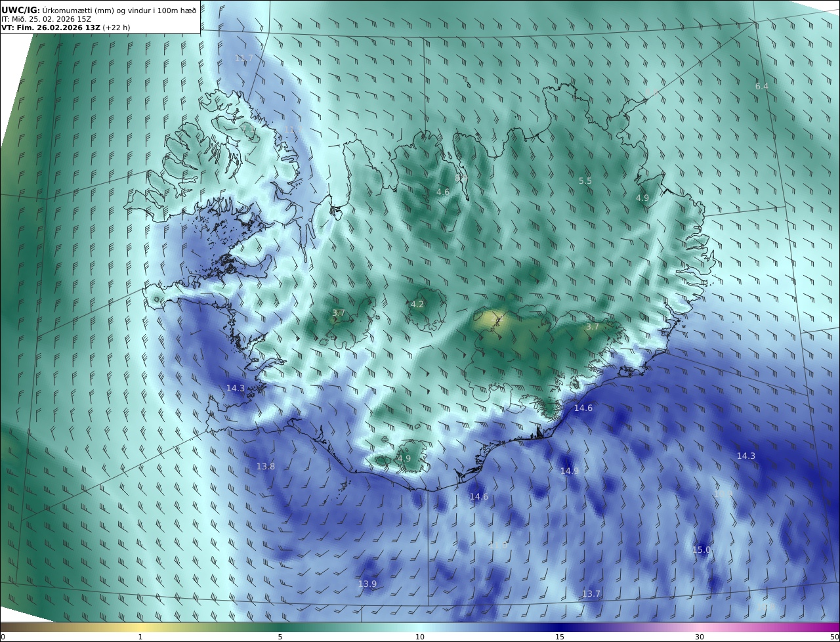The width and height of the screenshot is (840, 642).
Task: Click the 6.4 value label on the map
Action: [761, 87]
